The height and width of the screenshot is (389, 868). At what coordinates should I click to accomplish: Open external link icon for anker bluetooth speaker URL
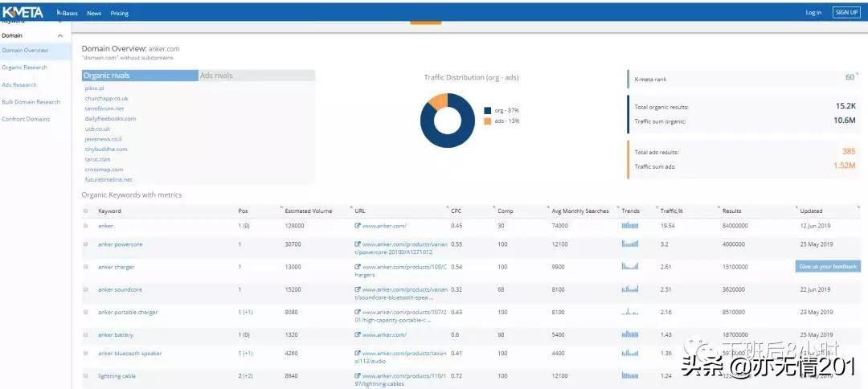tap(358, 353)
